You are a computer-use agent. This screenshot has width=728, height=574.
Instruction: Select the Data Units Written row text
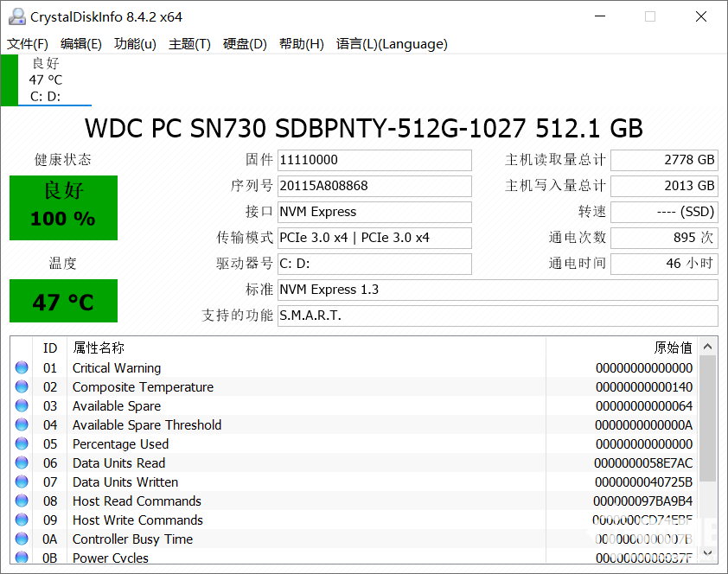point(125,482)
